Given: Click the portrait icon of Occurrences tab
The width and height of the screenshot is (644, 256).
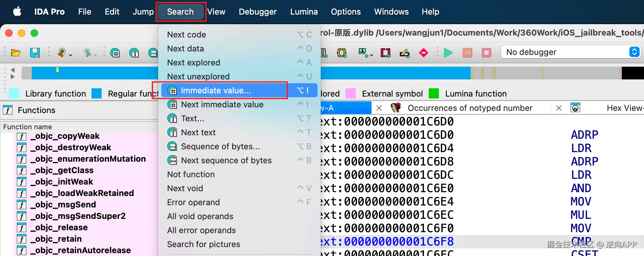Looking at the screenshot, I should (x=396, y=108).
